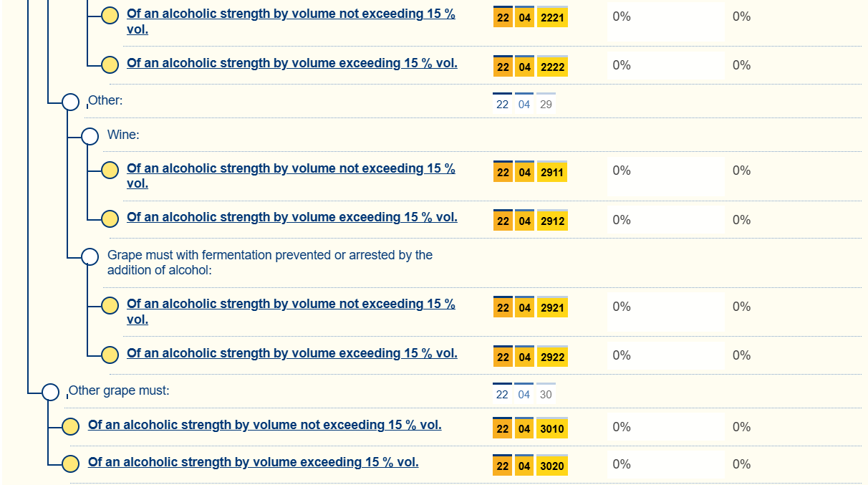The height and width of the screenshot is (485, 868).
Task: Select the yellow circle beside code 2911 row
Action: coord(110,170)
